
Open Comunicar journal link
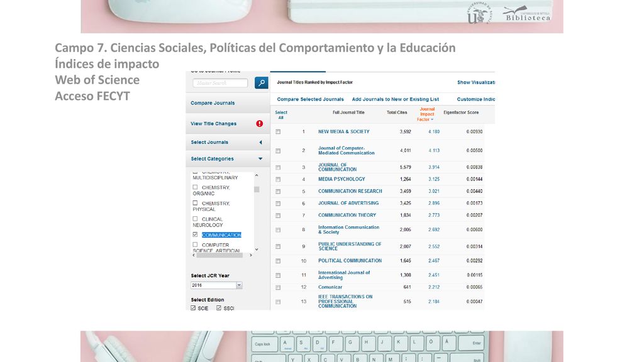(330, 287)
